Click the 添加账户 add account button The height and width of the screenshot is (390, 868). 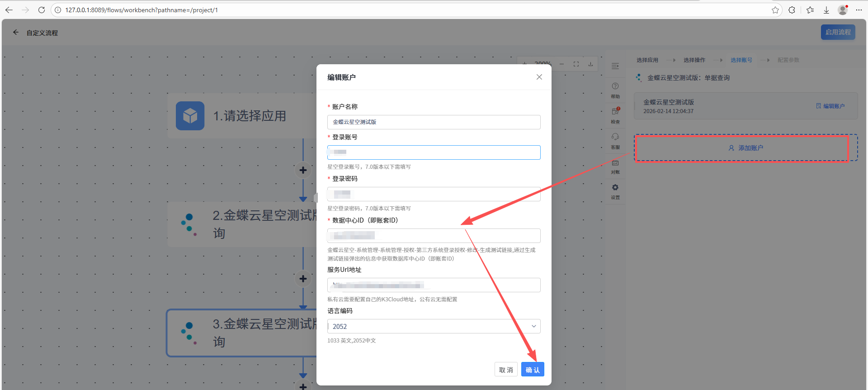tap(745, 148)
